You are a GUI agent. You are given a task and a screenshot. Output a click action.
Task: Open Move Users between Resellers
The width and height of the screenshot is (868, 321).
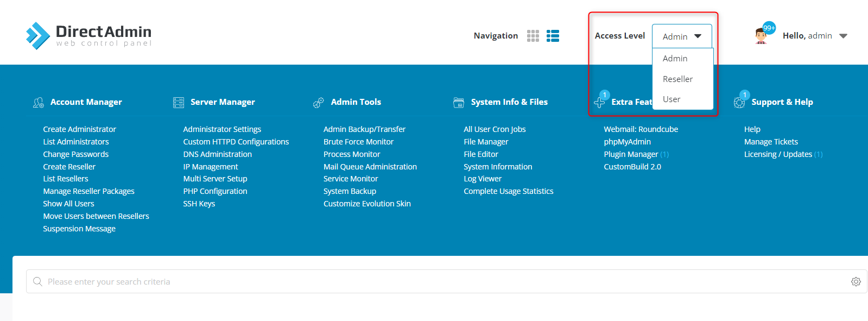pyautogui.click(x=96, y=216)
